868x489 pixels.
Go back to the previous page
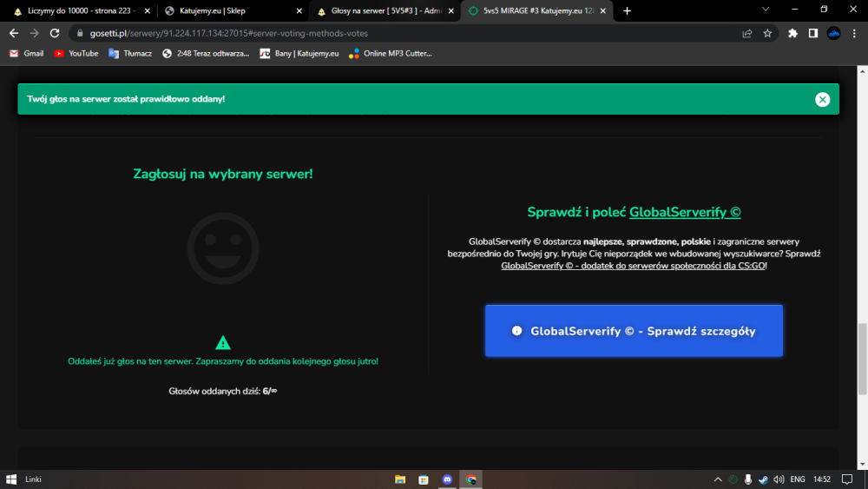click(14, 33)
